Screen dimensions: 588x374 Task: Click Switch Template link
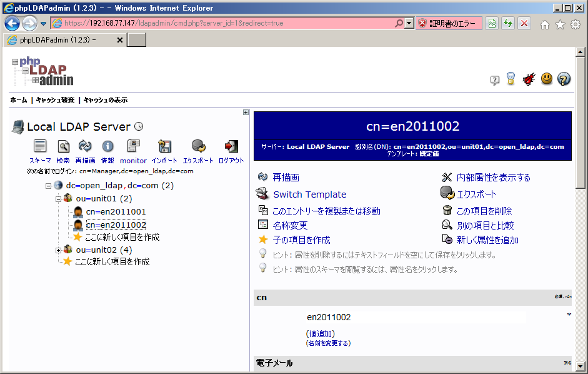click(310, 195)
